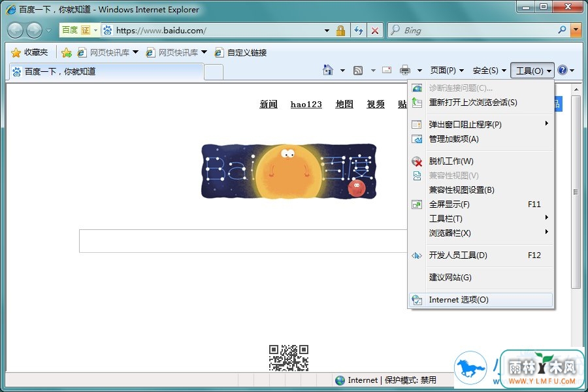Open search provider dropdown arrow
The width and height of the screenshot is (588, 392).
[x=576, y=30]
